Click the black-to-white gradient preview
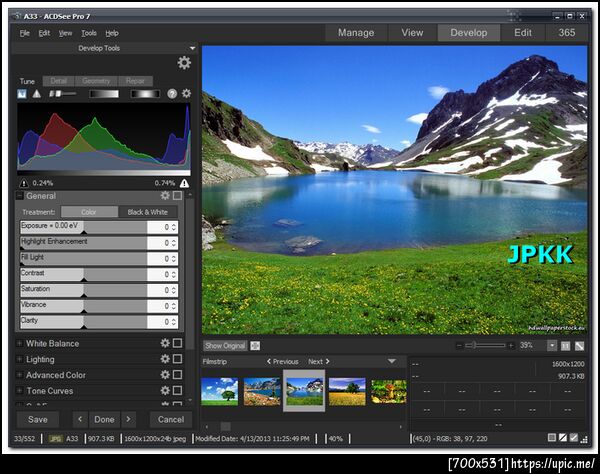The image size is (600, 474). (104, 94)
